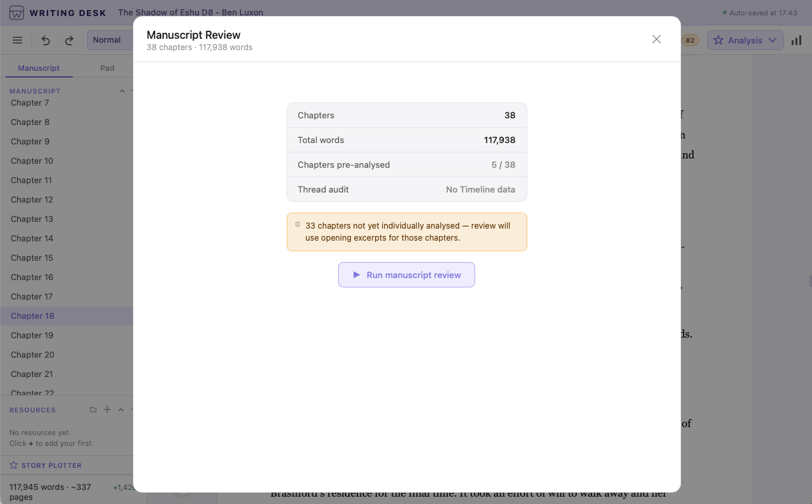Open the Normal paragraph style dropdown
Viewport: 812px width, 504px height.
click(x=110, y=40)
